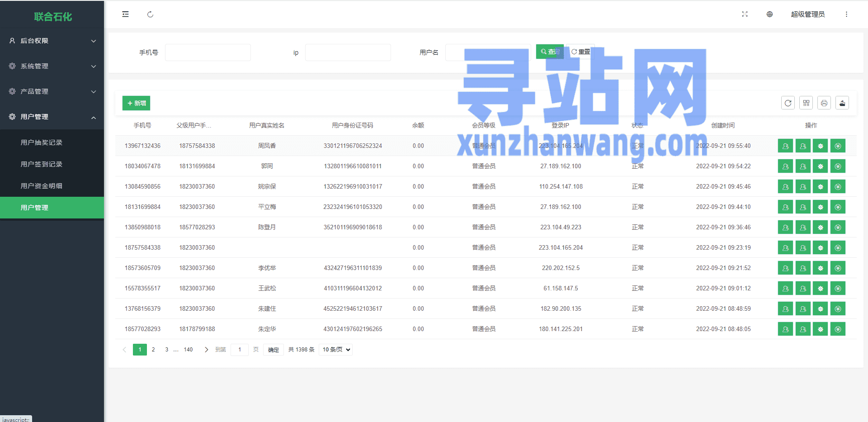Open 超级管理员 account menu
Image resolution: width=868 pixels, height=422 pixels.
pos(807,14)
